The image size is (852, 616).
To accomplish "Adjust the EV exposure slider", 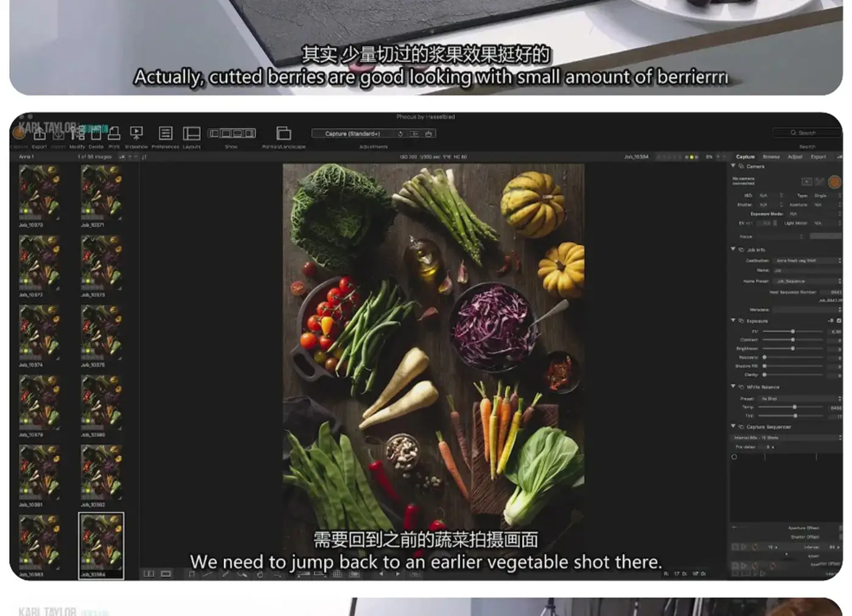I will [793, 331].
